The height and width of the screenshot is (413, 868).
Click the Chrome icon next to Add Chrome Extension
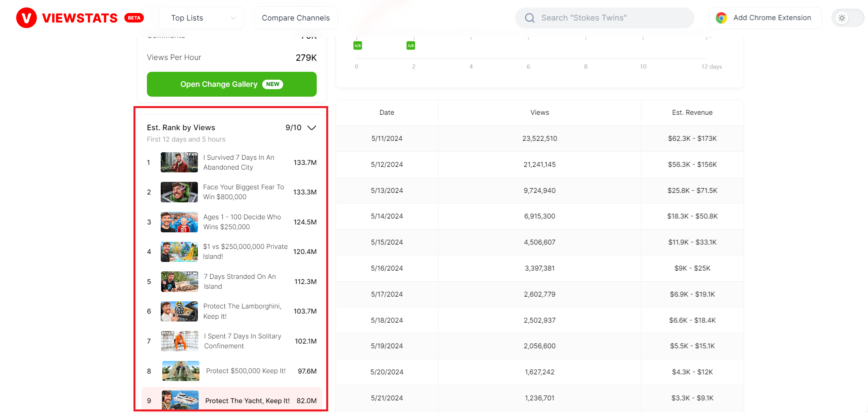click(721, 17)
